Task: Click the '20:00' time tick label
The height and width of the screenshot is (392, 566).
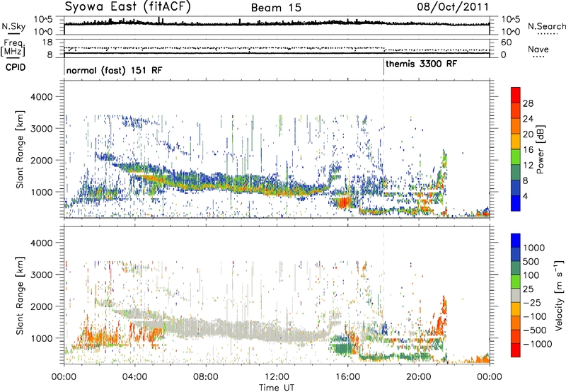Action: [418, 377]
